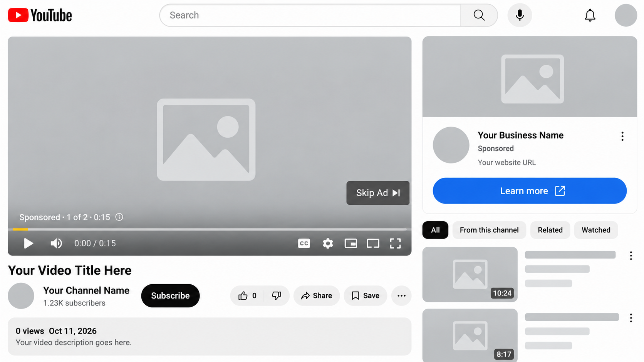Open the 10:24 video thumbnail
644x362 pixels.
click(470, 274)
